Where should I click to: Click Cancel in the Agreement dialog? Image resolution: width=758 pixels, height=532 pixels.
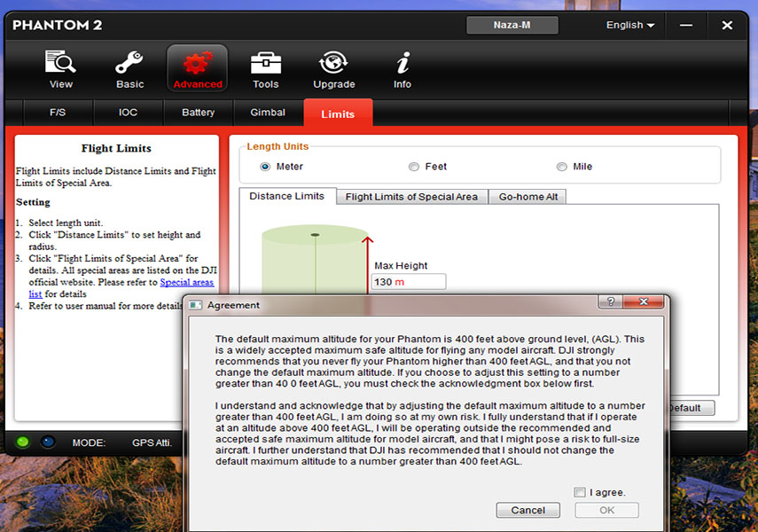click(x=527, y=510)
